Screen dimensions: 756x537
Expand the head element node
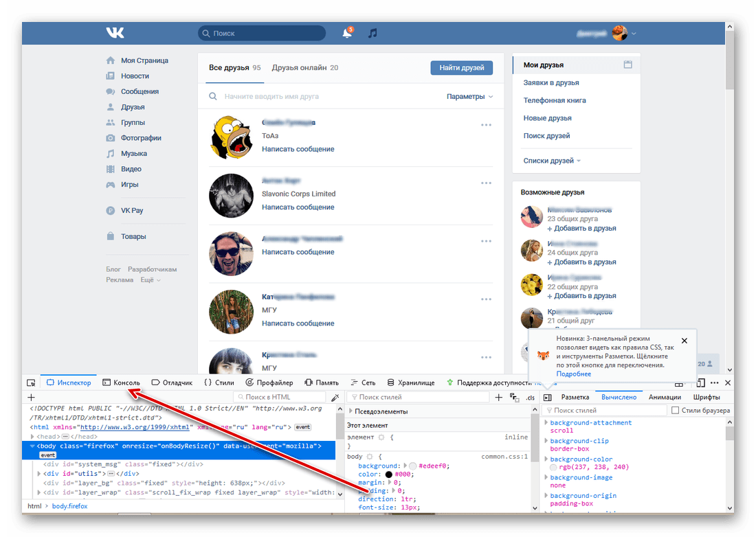coord(32,436)
